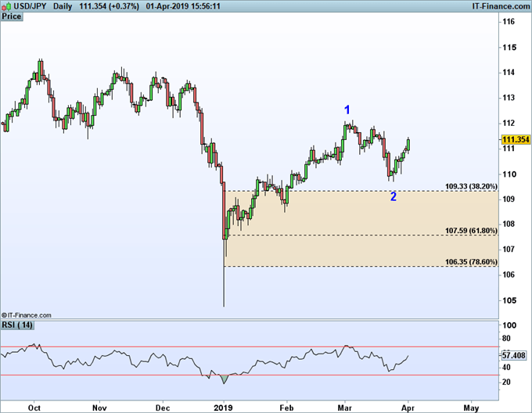
Task: Click the 116 price axis label
Action: [x=509, y=22]
